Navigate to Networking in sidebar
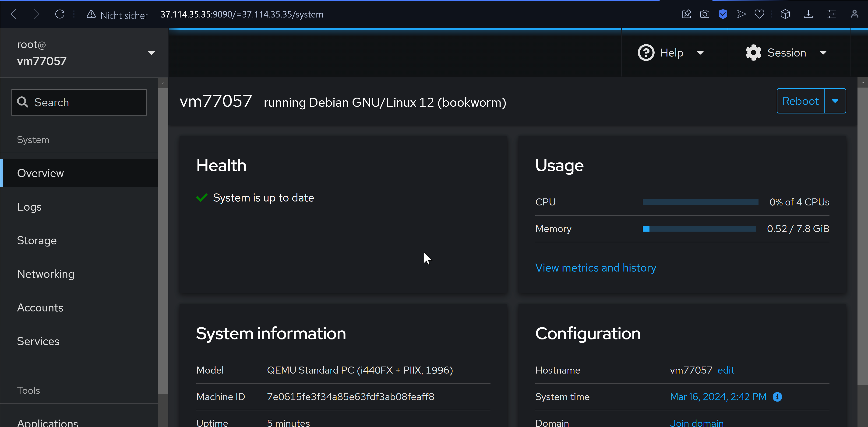 click(46, 274)
